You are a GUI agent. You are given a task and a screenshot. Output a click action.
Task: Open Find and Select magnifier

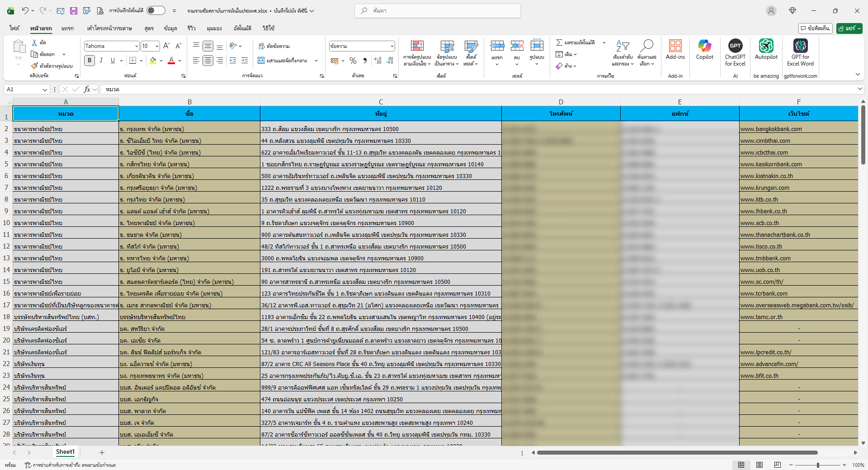[647, 50]
